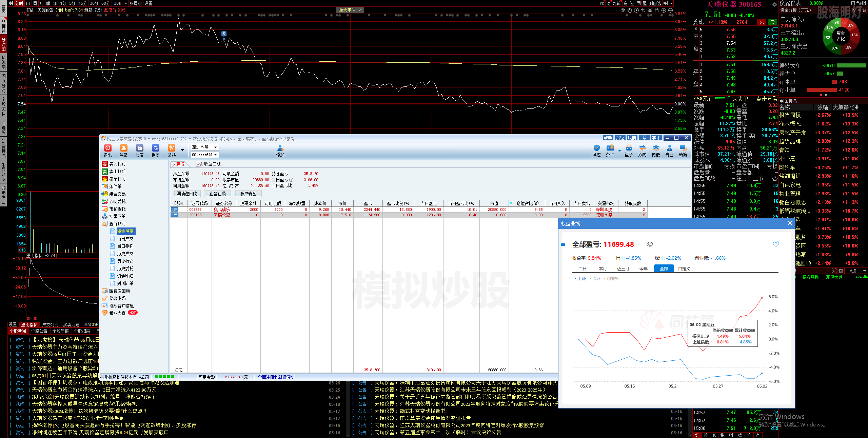Click the S signal marker on the price chart
This screenshot has height=438, width=868.
pyautogui.click(x=224, y=34)
